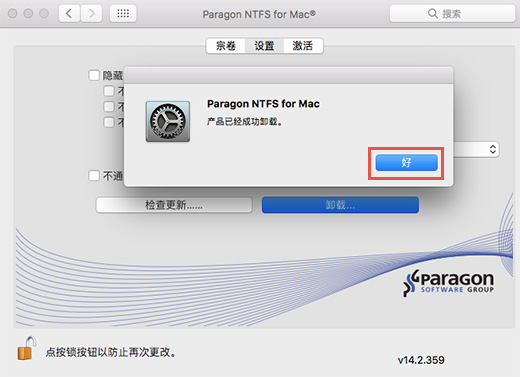The width and height of the screenshot is (520, 377).
Task: Toggle the 不通 checkbox
Action: click(x=94, y=175)
